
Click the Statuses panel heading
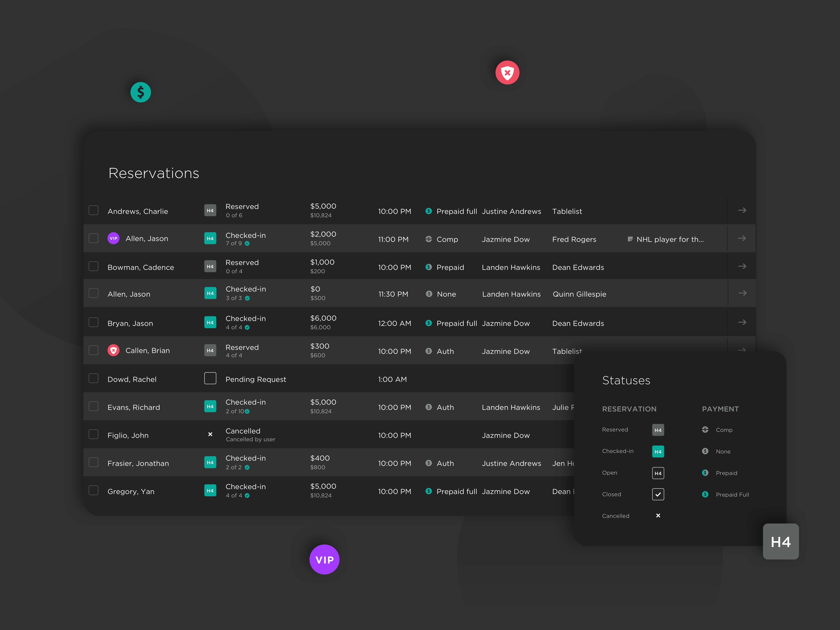pyautogui.click(x=626, y=380)
